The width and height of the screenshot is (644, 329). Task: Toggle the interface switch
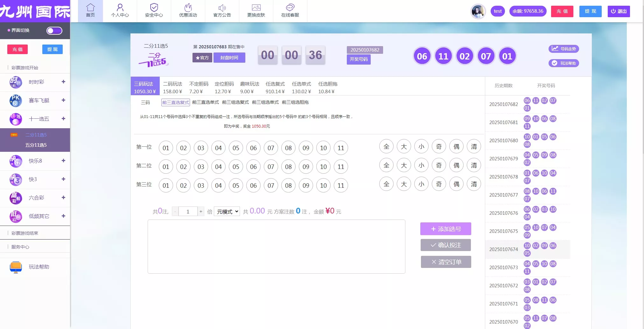click(x=54, y=31)
